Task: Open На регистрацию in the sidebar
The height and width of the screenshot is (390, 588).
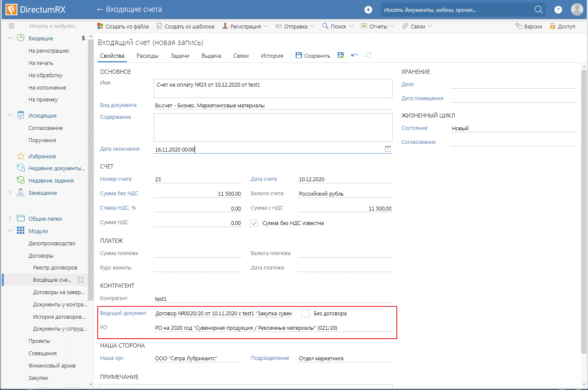Action: pos(48,51)
